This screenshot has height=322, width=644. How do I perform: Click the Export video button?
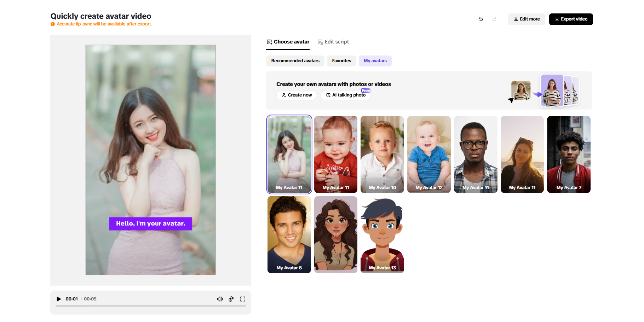(x=571, y=19)
